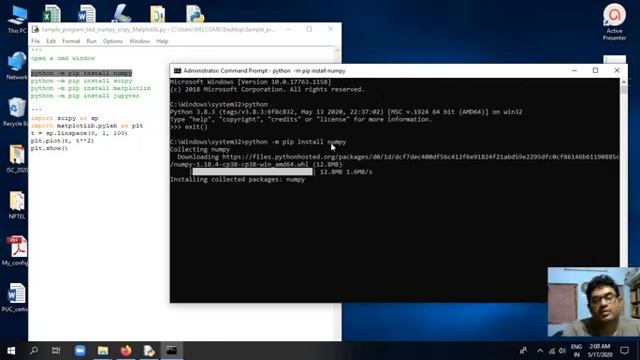Screen dimensions: 640x360
Task: Close the Command Prompt window
Action: pos(617,71)
